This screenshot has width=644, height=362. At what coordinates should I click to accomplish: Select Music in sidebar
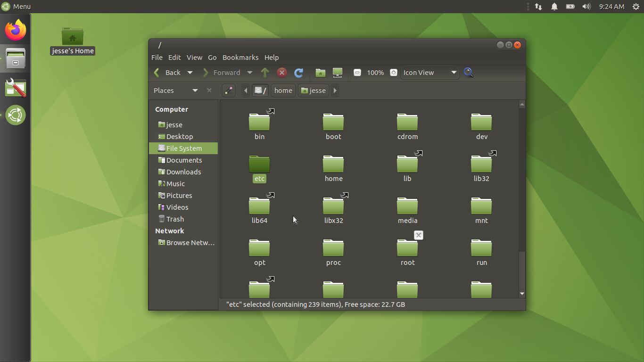(x=183, y=184)
